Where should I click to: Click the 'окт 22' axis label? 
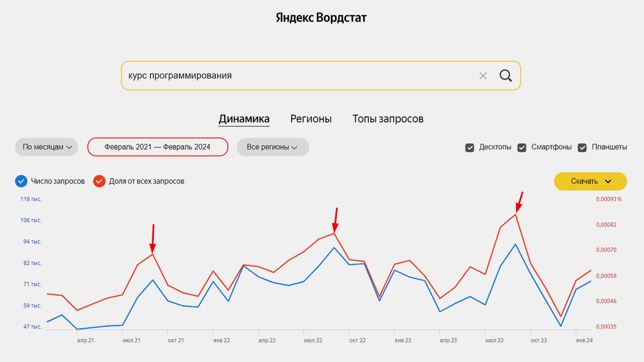[358, 340]
